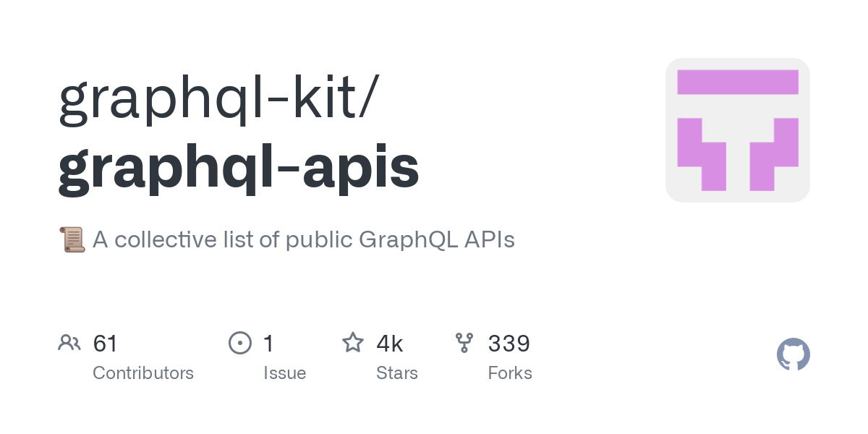Click the contributors people icon

point(69,343)
